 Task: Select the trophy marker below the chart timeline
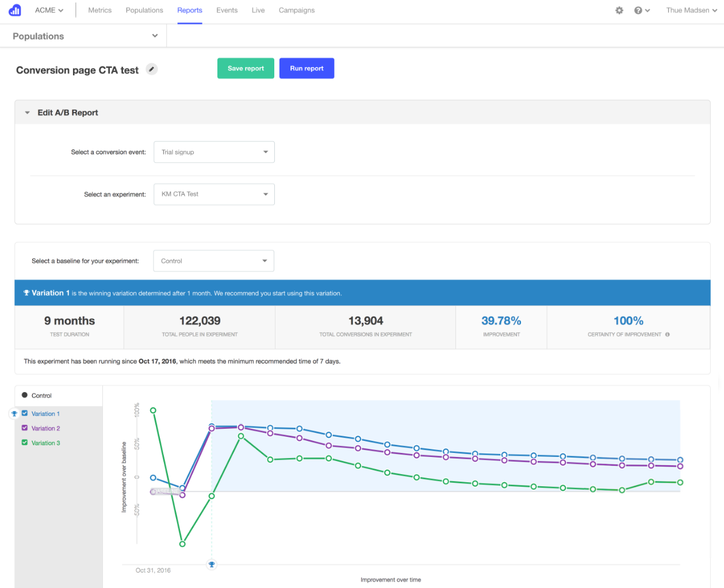[x=211, y=564]
